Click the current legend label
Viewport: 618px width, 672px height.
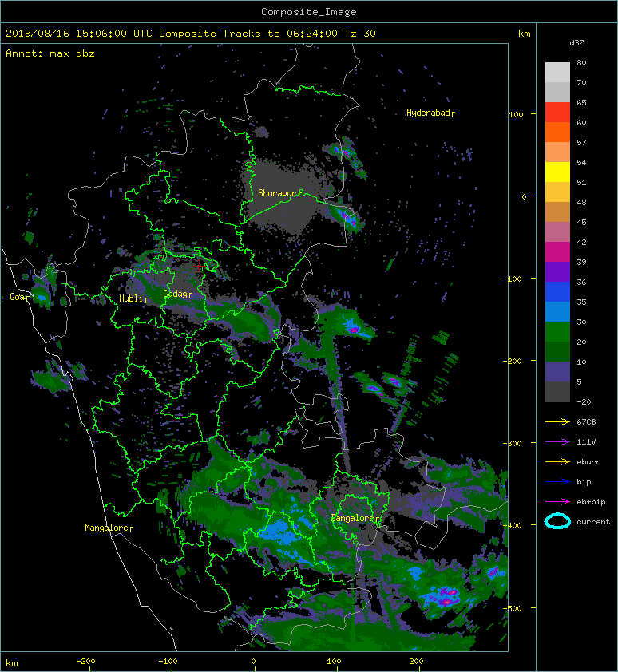(593, 522)
